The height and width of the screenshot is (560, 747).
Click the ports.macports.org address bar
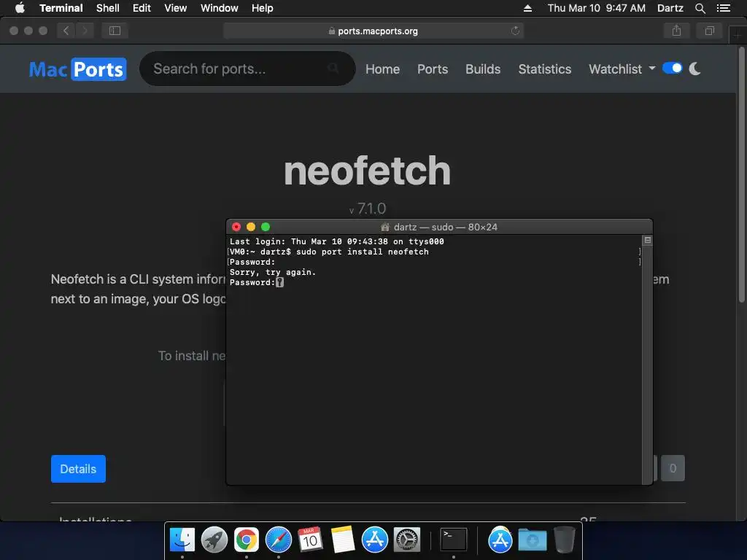373,31
